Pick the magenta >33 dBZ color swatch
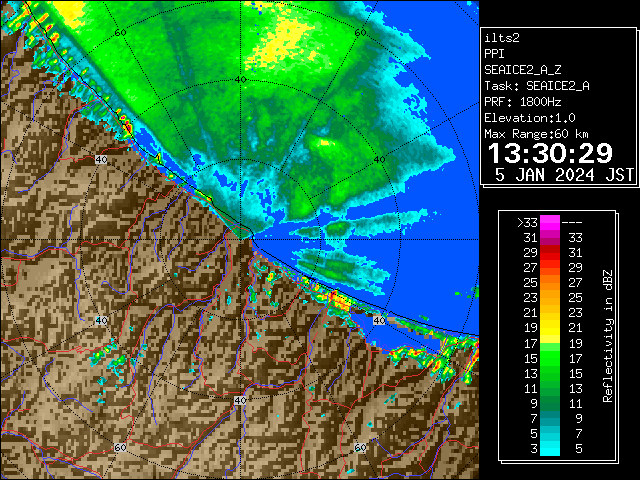The height and width of the screenshot is (480, 640). tap(550, 222)
